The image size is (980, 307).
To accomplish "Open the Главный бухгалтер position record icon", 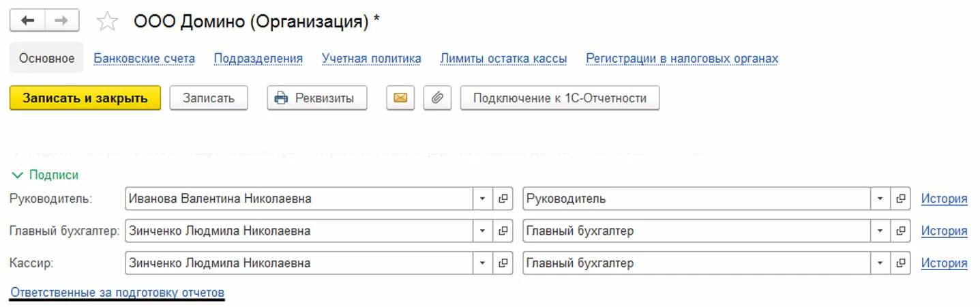I will pyautogui.click(x=901, y=231).
